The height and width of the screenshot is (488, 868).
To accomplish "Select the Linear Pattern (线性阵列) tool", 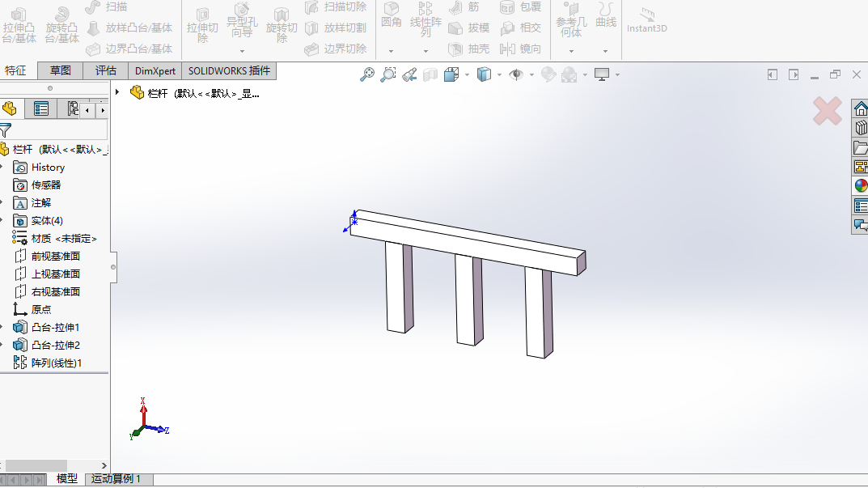I will (x=426, y=19).
